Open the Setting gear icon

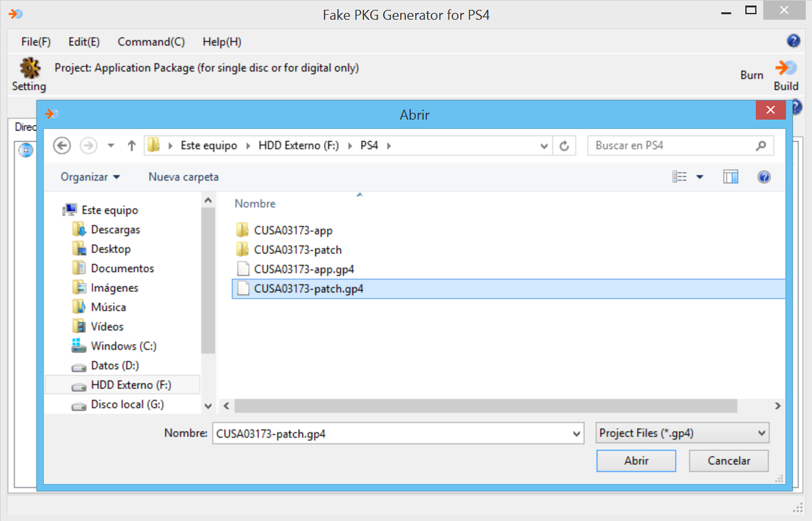click(x=29, y=68)
